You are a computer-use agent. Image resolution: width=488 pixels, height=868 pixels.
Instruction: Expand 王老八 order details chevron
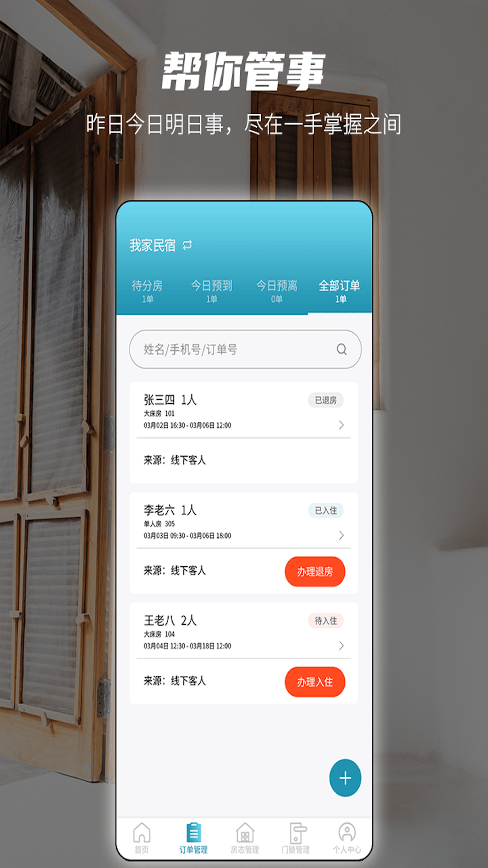point(342,646)
